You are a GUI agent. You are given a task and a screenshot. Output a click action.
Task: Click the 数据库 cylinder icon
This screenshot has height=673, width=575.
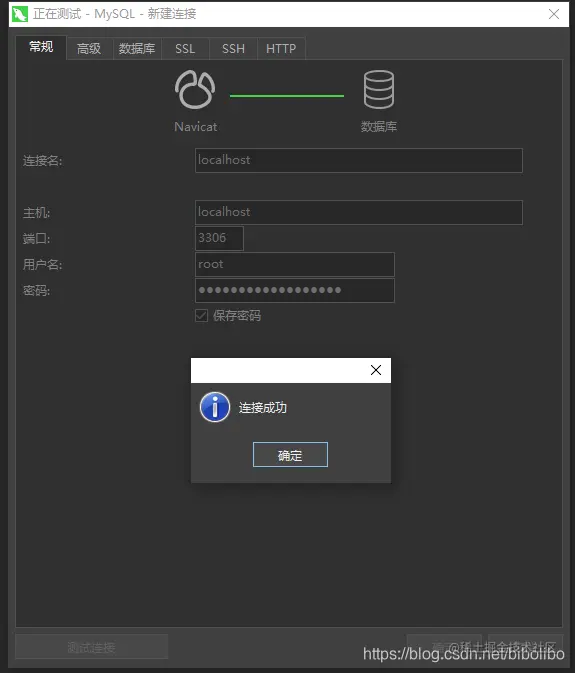coord(378,90)
